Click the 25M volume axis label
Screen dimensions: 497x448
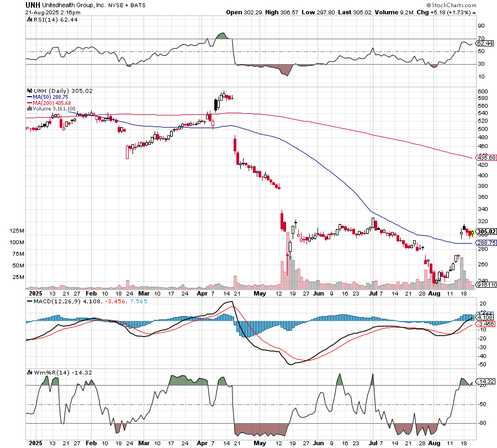pyautogui.click(x=18, y=277)
